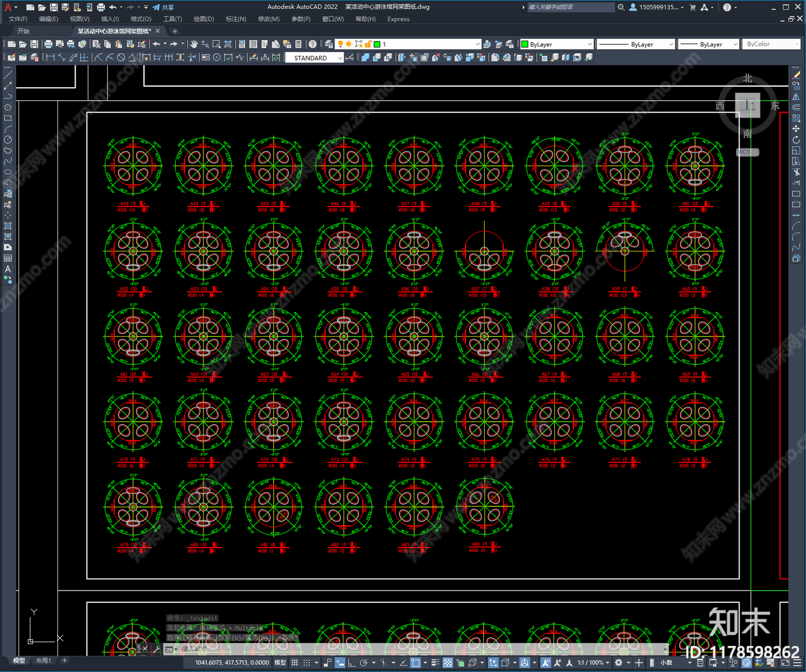Toggle the drawing grid display
Viewport: 806px width, 672px height.
(295, 663)
